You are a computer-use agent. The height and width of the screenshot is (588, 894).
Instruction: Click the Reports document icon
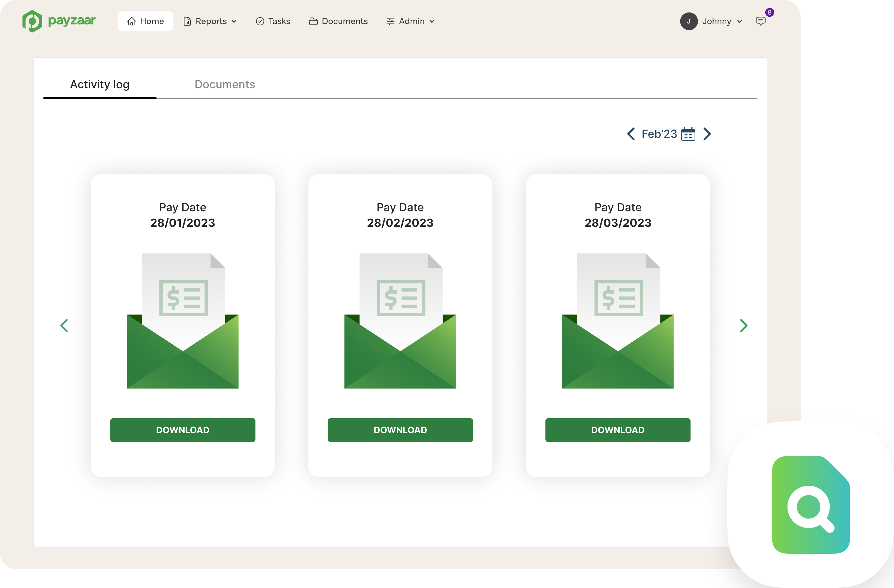point(187,21)
